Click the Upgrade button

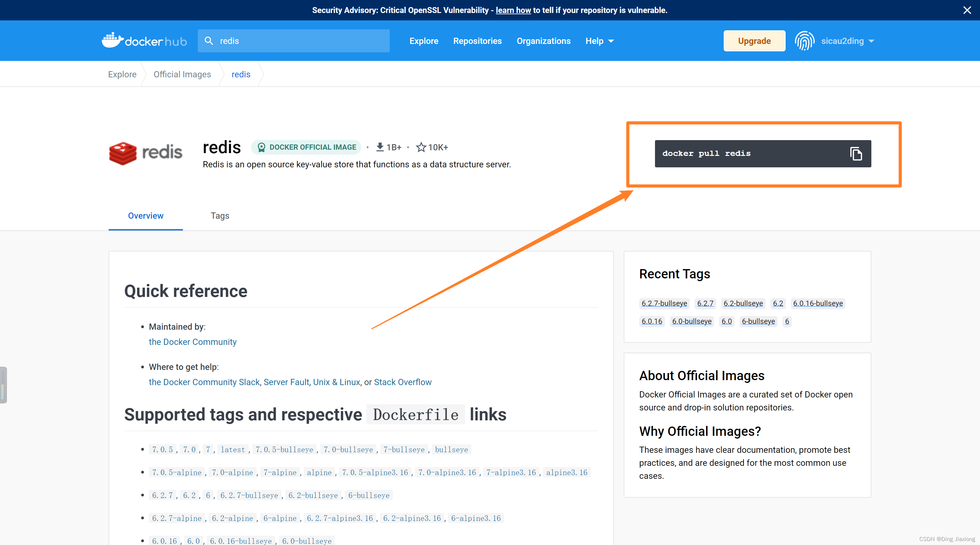[754, 41]
